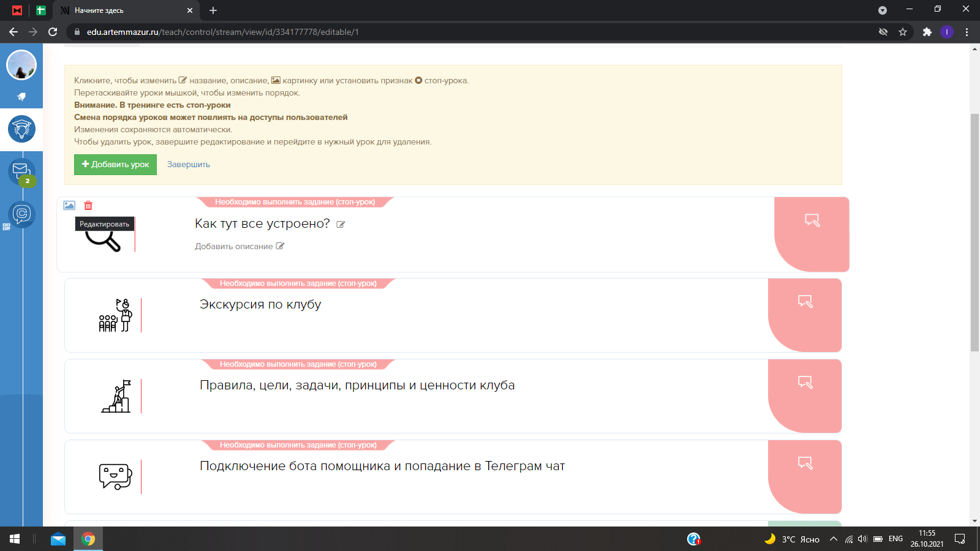Click the green 'Добавить урок' button
The image size is (980, 551).
click(x=115, y=165)
